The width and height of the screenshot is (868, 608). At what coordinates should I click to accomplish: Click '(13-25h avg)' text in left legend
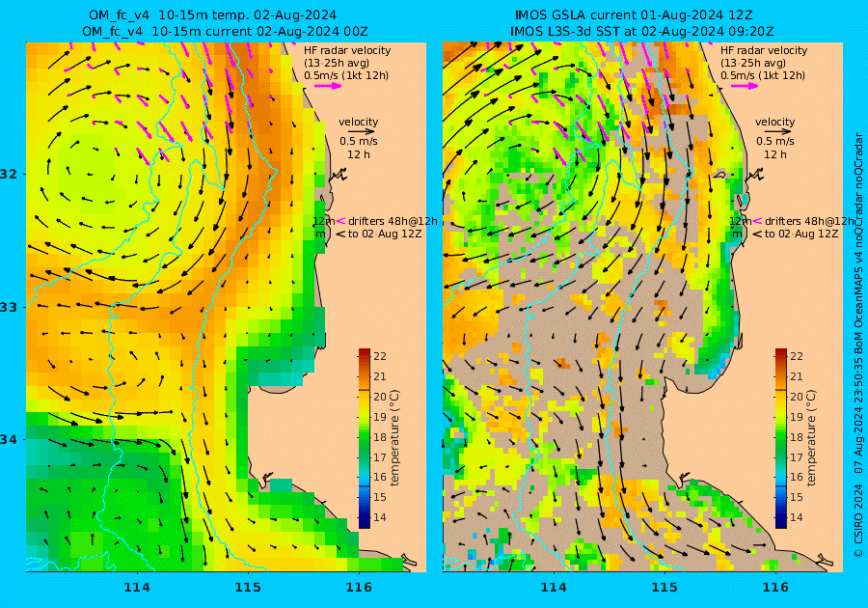(337, 63)
